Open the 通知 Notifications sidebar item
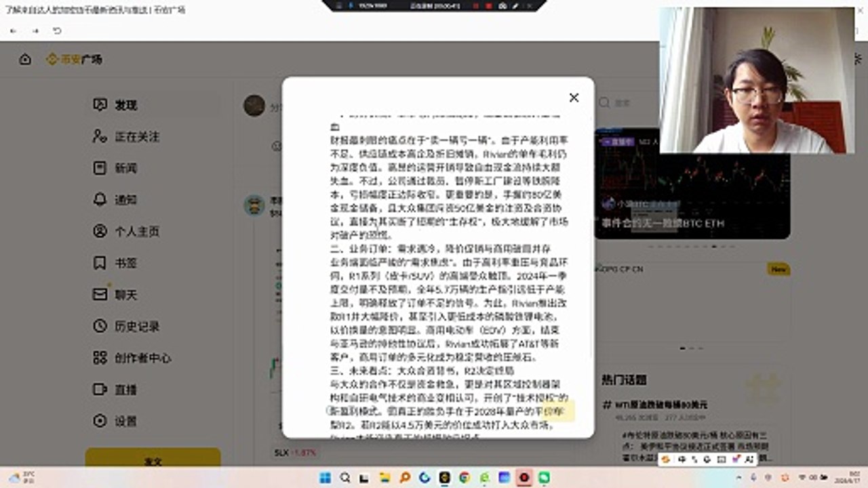The image size is (868, 488). point(154,199)
